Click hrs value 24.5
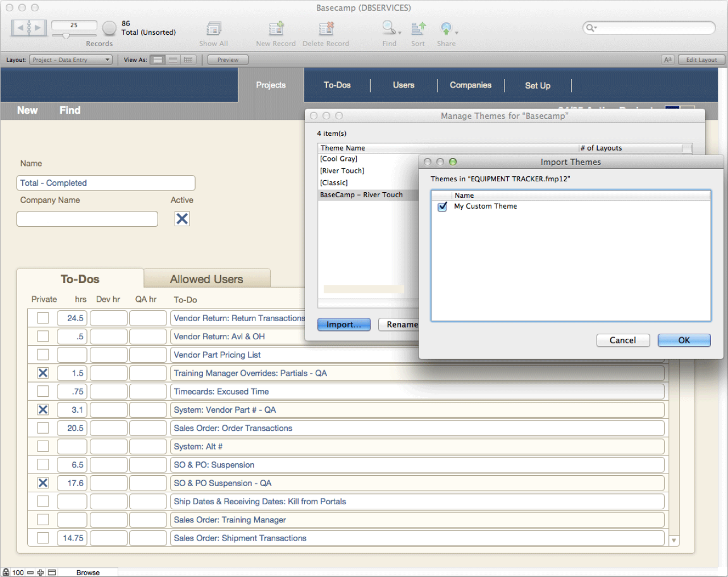The image size is (728, 577). click(x=72, y=318)
